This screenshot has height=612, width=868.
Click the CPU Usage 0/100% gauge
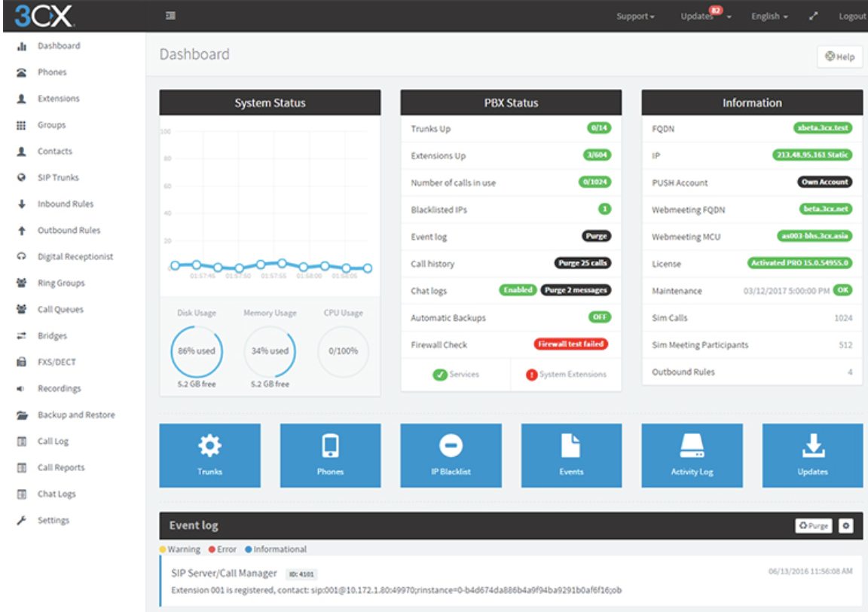(x=344, y=351)
